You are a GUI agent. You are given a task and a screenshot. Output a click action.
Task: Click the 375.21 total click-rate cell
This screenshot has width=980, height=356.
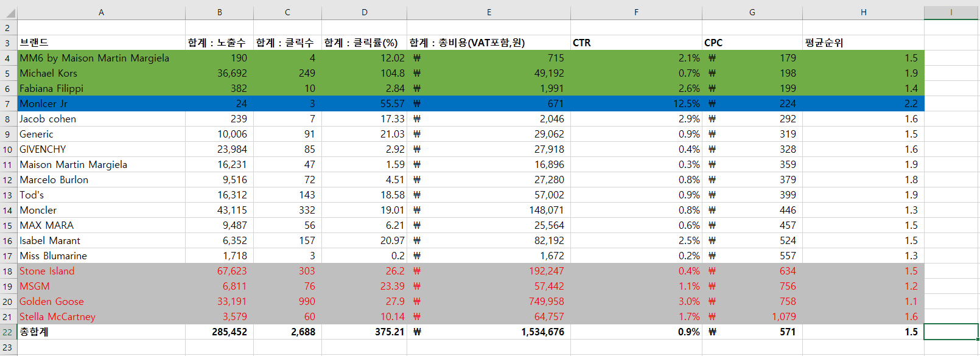tap(364, 332)
